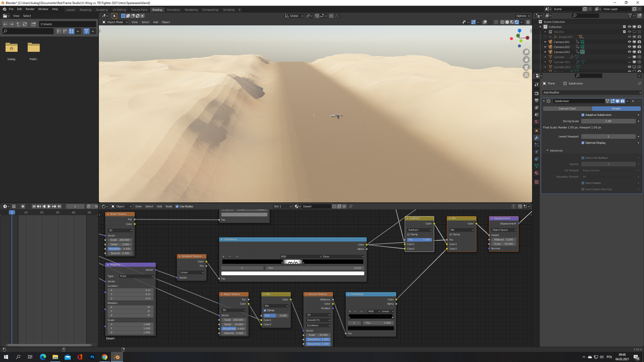This screenshot has width=644, height=362.
Task: Toggle Subdivision modifier edit mode display
Action: coord(612,101)
